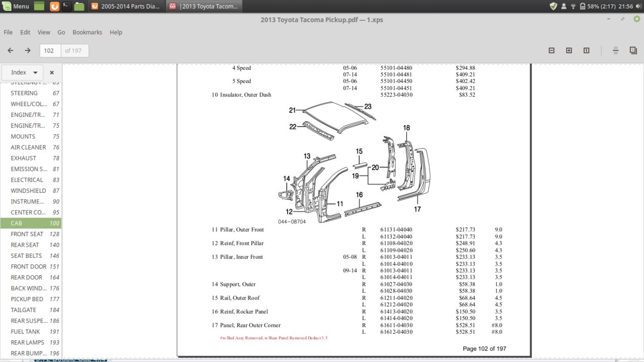Launch Firefox from the panel launcher
The width and height of the screenshot is (644, 362).
[x=54, y=7]
